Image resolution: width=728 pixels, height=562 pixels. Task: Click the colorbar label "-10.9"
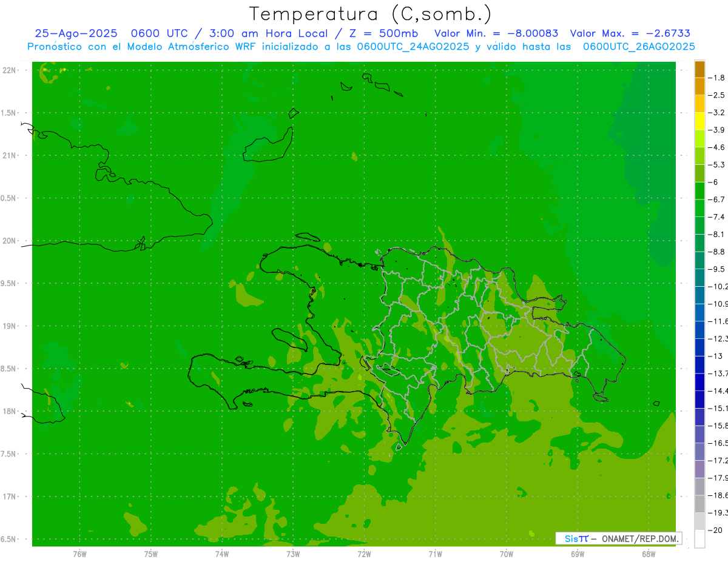(718, 304)
